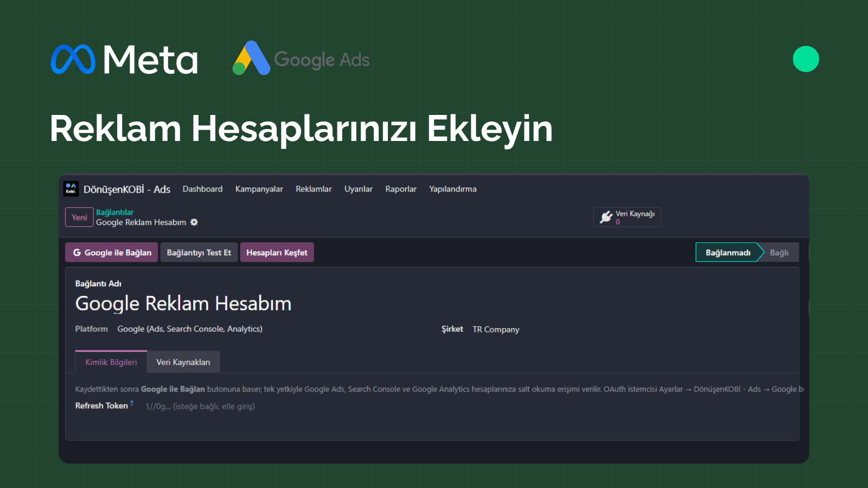Image resolution: width=868 pixels, height=488 pixels.
Task: Click the Google Ads logo
Action: [x=301, y=59]
